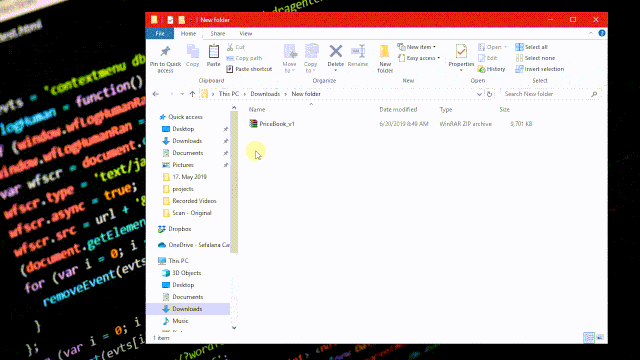Click Invert selection in ribbon
The height and width of the screenshot is (360, 640).
click(x=540, y=69)
